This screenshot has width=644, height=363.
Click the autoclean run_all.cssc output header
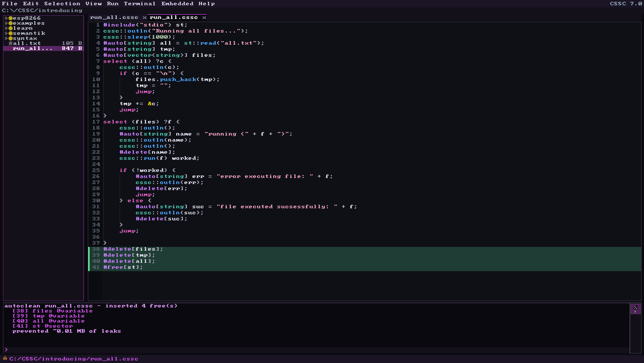91,306
